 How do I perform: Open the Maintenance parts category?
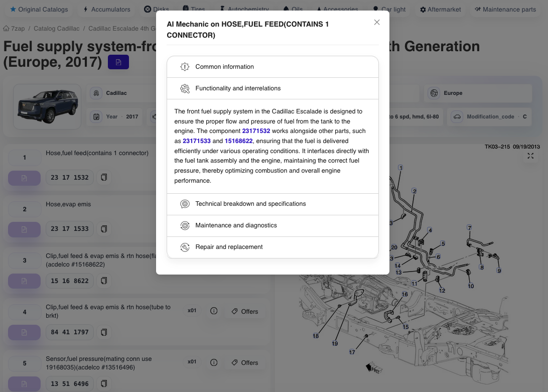click(x=505, y=10)
